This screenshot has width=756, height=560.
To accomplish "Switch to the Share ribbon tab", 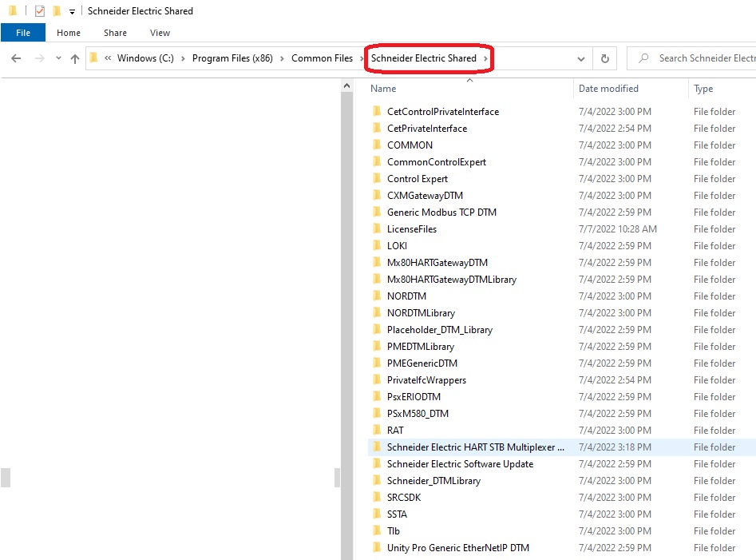I will tap(115, 33).
